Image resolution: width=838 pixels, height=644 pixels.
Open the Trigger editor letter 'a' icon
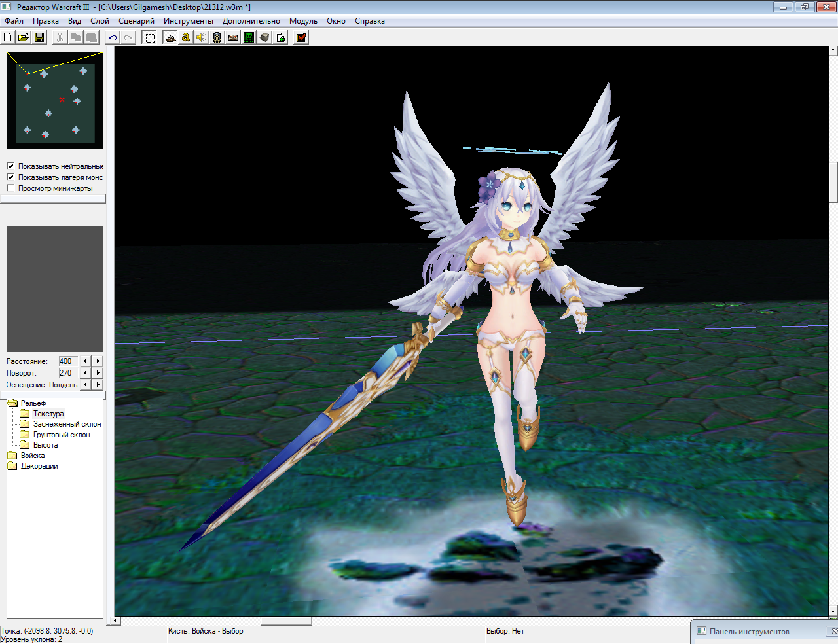click(x=186, y=37)
